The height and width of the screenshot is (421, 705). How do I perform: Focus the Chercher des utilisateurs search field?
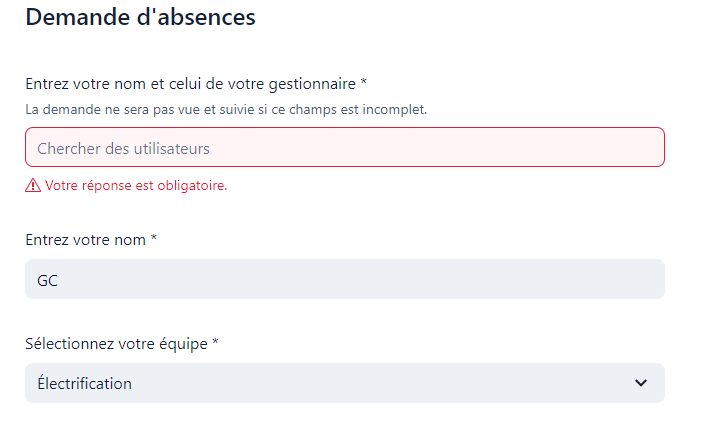(x=344, y=147)
